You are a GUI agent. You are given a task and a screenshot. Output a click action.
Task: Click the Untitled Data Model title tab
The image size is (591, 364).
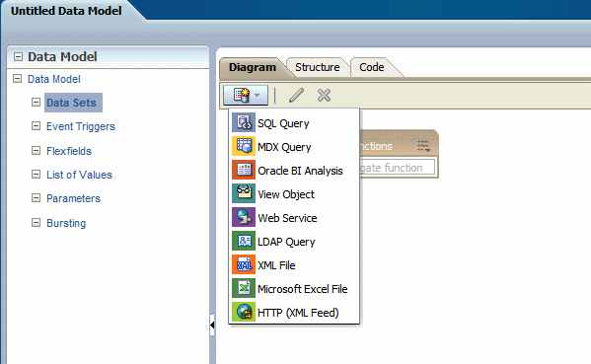66,11
